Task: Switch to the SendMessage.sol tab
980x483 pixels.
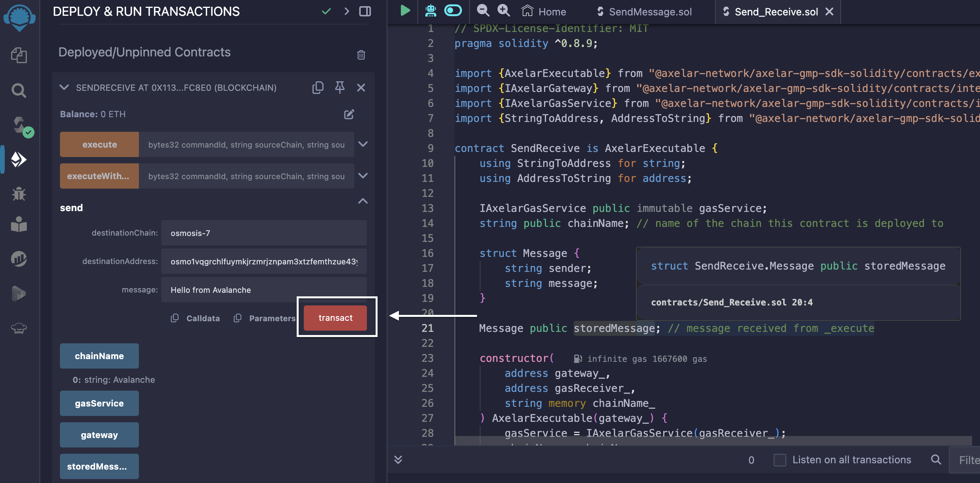Action: pos(650,12)
